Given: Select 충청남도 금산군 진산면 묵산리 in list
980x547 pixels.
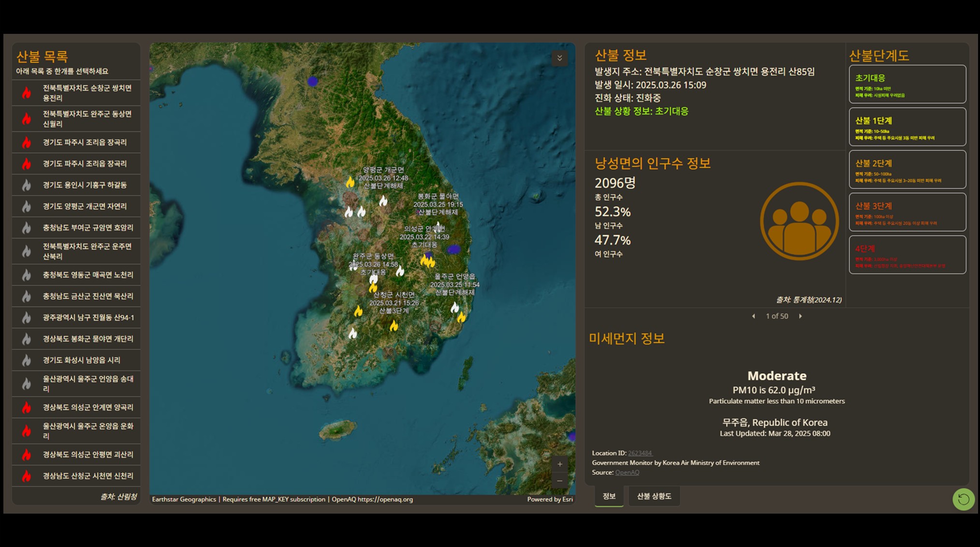Looking at the screenshot, I should (76, 296).
